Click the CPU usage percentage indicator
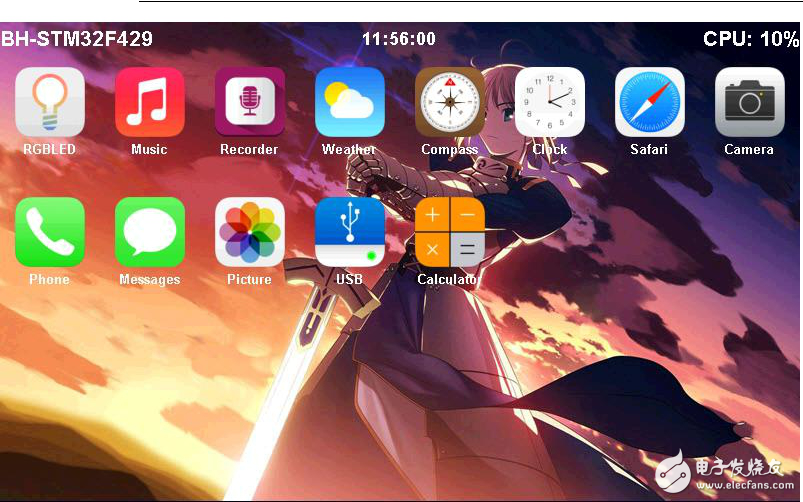The width and height of the screenshot is (803, 502). pyautogui.click(x=750, y=39)
